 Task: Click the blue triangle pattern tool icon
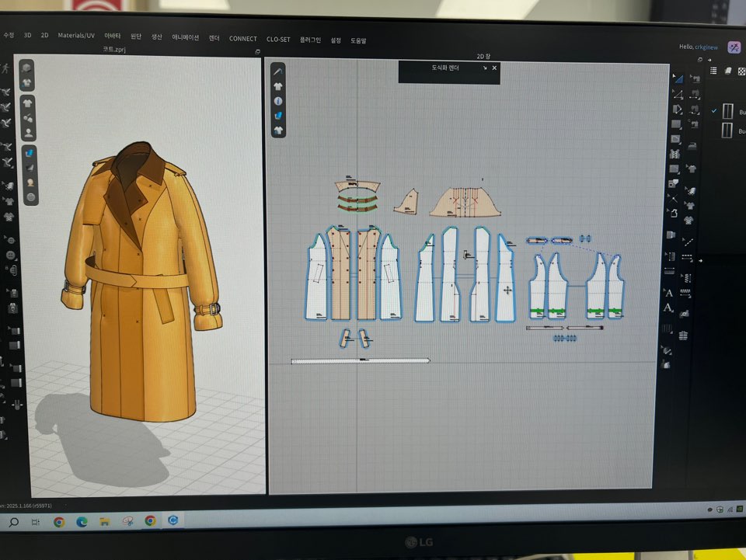point(677,78)
